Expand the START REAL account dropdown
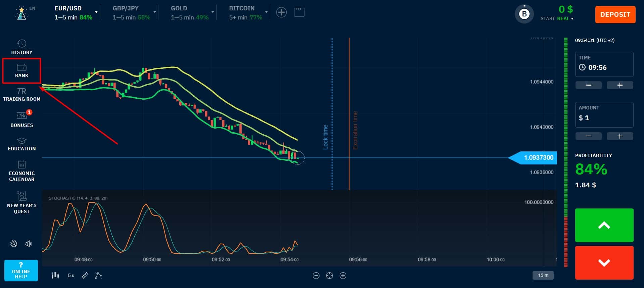 (x=557, y=18)
